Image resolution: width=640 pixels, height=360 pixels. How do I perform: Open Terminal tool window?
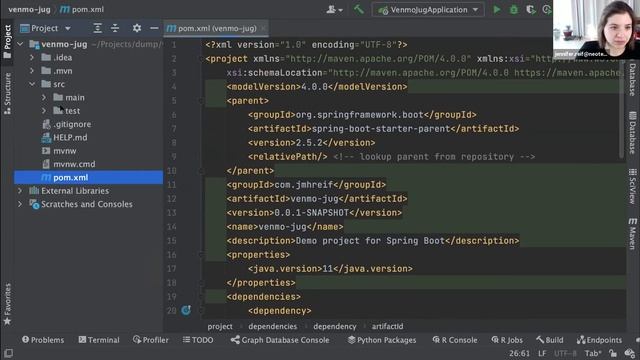tap(99, 340)
